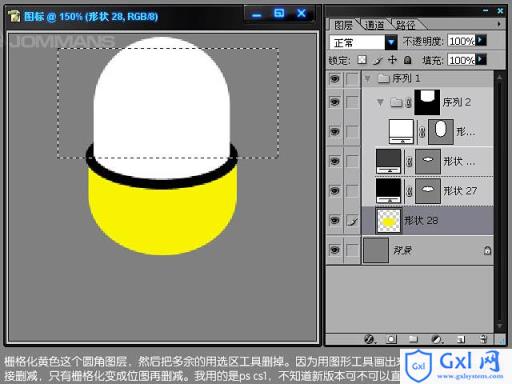Screen dimensions: 512x384
Task: Click the vector mask thumbnail of 形状 27
Action: [428, 191]
